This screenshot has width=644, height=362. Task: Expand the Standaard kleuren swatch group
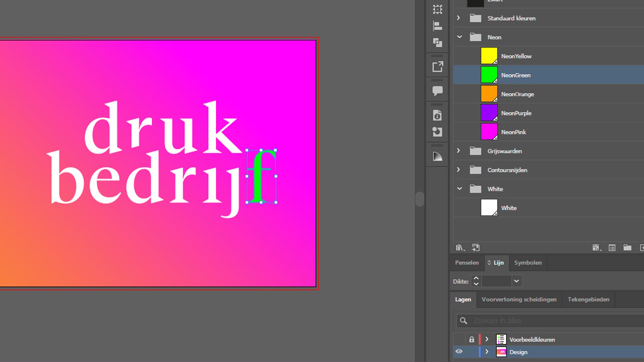click(x=458, y=18)
